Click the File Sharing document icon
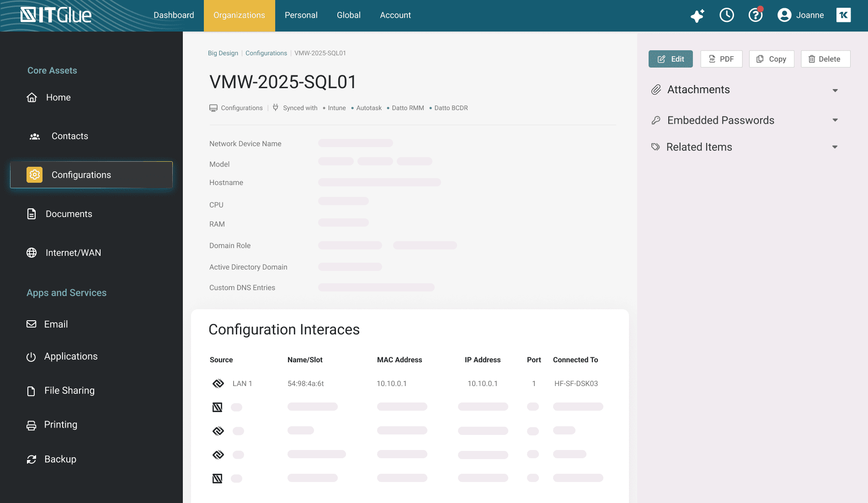 31,391
